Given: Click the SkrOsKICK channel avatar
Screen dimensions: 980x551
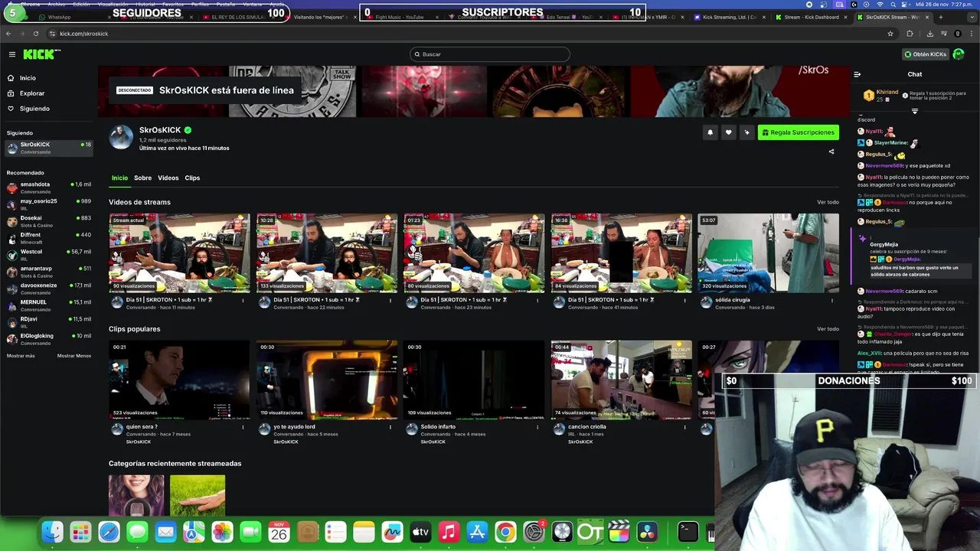Looking at the screenshot, I should coord(121,137).
